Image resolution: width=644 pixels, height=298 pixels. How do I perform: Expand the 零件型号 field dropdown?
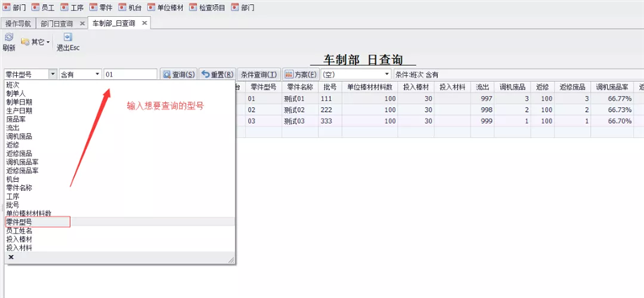pos(52,74)
